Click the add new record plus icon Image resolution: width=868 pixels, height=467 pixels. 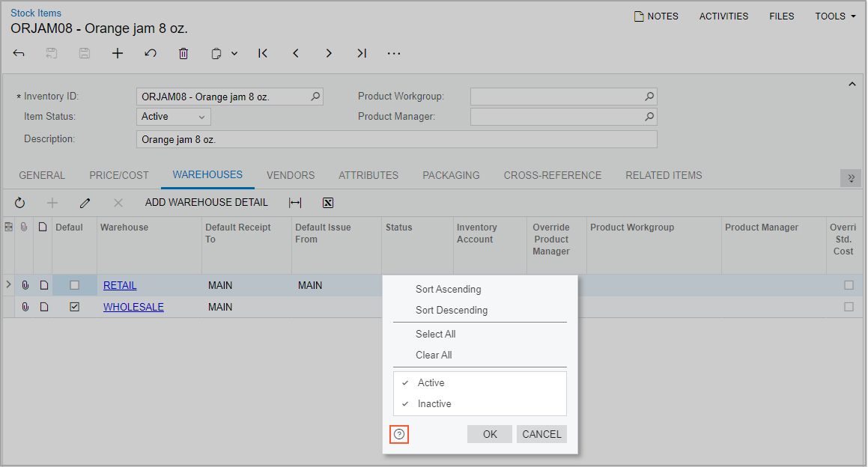[x=118, y=53]
